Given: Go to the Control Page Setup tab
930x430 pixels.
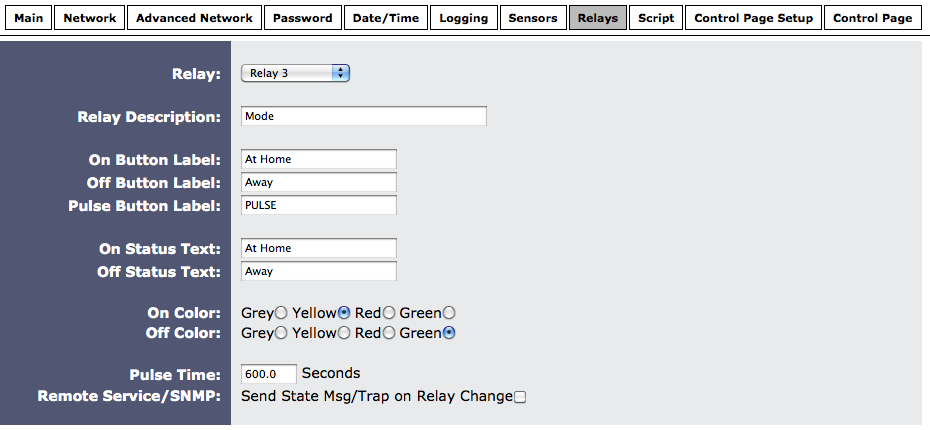Looking at the screenshot, I should (x=754, y=18).
